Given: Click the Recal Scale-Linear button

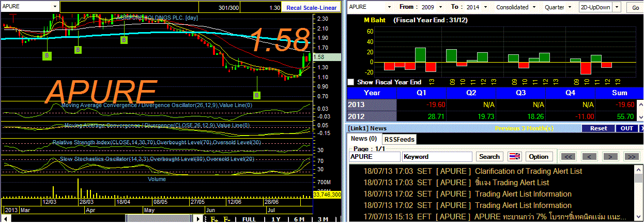Looking at the screenshot, I should coord(311,7).
